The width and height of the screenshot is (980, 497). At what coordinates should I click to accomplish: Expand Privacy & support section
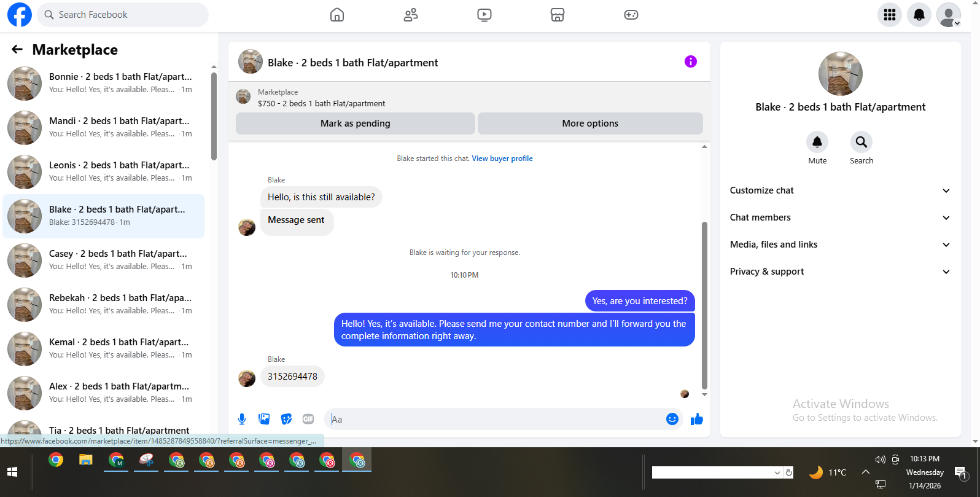(x=840, y=272)
